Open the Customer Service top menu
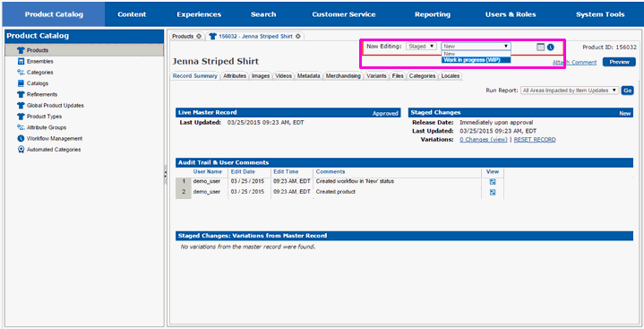Screen dimensions: 644x329 point(344,14)
